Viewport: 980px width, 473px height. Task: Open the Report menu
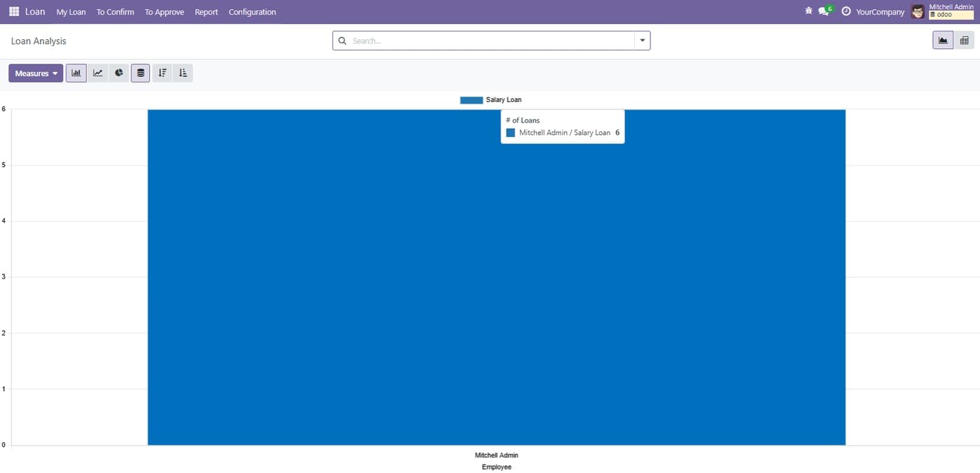pyautogui.click(x=206, y=12)
